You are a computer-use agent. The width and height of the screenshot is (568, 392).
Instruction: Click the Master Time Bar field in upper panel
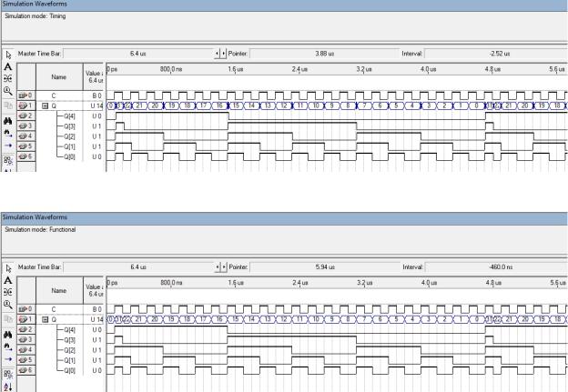tap(138, 54)
